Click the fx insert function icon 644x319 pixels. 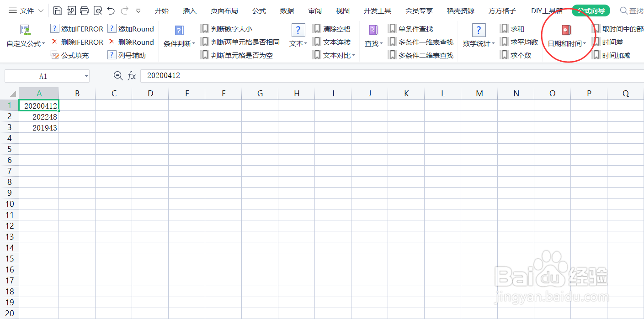click(x=132, y=76)
